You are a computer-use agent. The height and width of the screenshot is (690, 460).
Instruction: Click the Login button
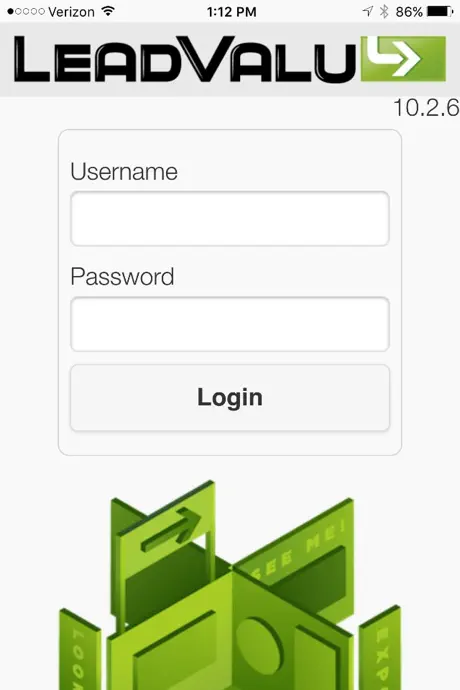[x=230, y=397]
